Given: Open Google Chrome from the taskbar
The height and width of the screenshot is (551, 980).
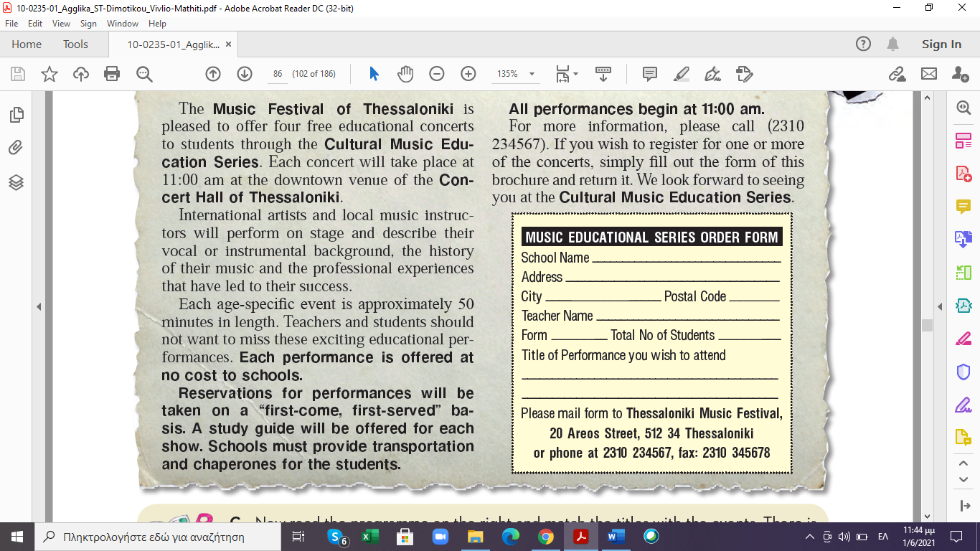Looking at the screenshot, I should [546, 537].
